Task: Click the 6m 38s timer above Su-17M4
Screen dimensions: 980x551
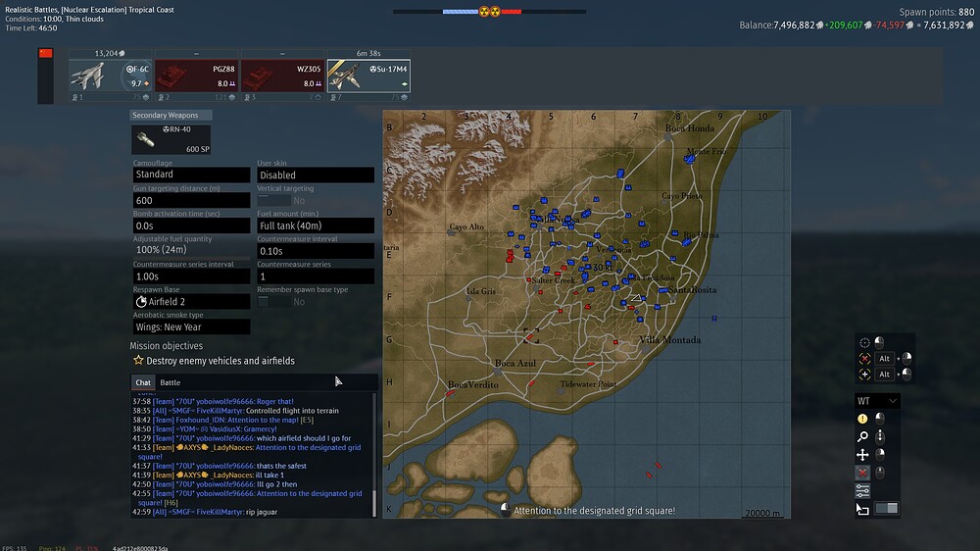Action: pyautogui.click(x=368, y=53)
